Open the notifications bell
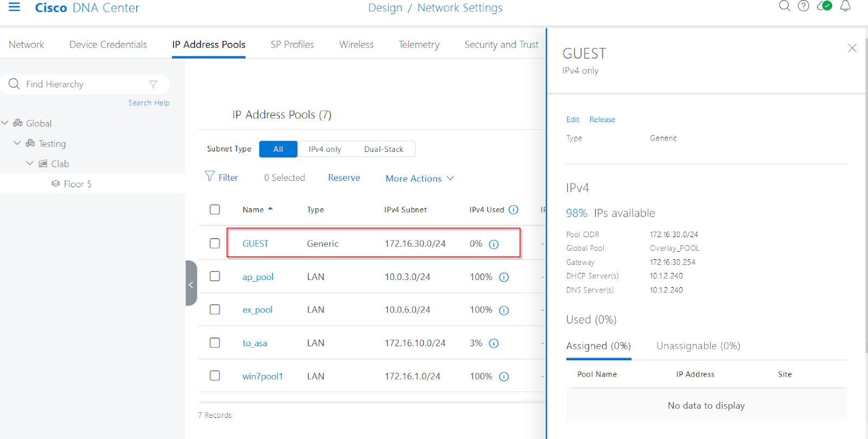This screenshot has width=868, height=439. (845, 6)
